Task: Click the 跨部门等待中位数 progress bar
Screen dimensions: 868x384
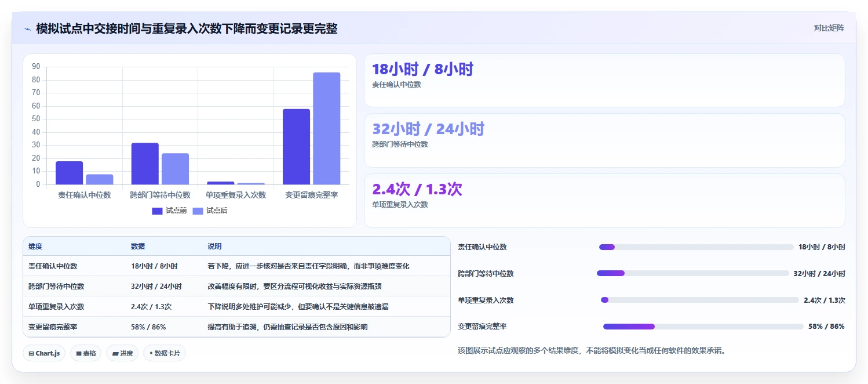Action: [x=693, y=273]
